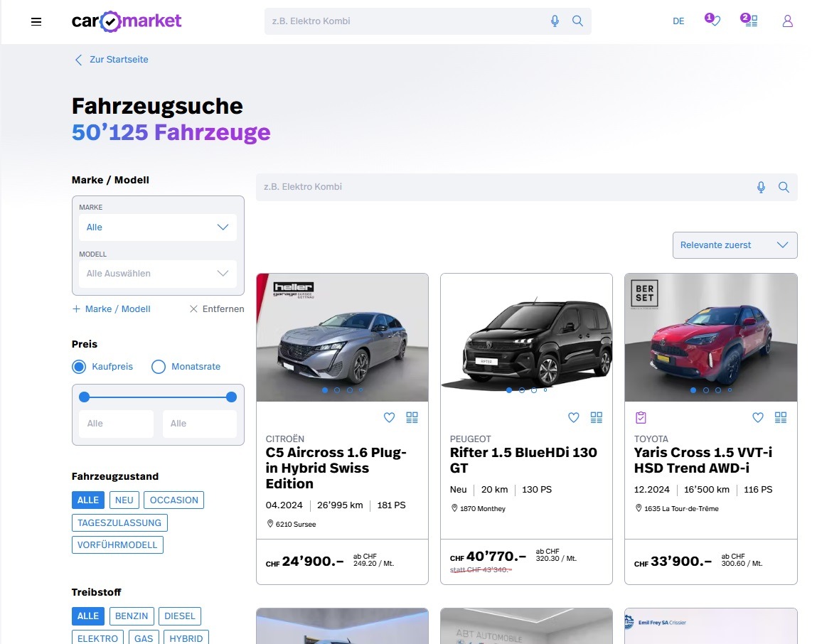Expand the Marke dropdown
817x644 pixels.
(158, 227)
